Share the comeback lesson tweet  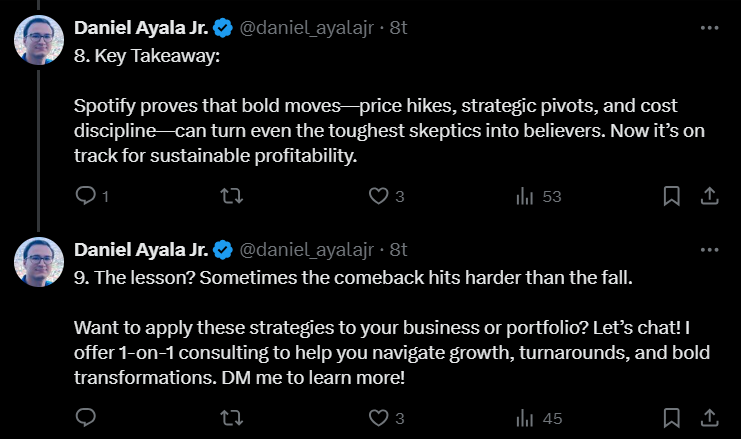(x=709, y=417)
